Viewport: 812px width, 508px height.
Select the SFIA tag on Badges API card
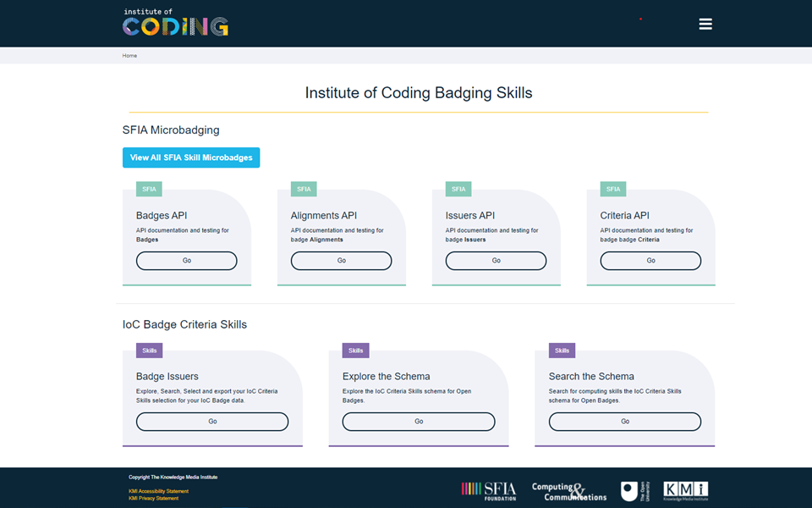pyautogui.click(x=149, y=189)
